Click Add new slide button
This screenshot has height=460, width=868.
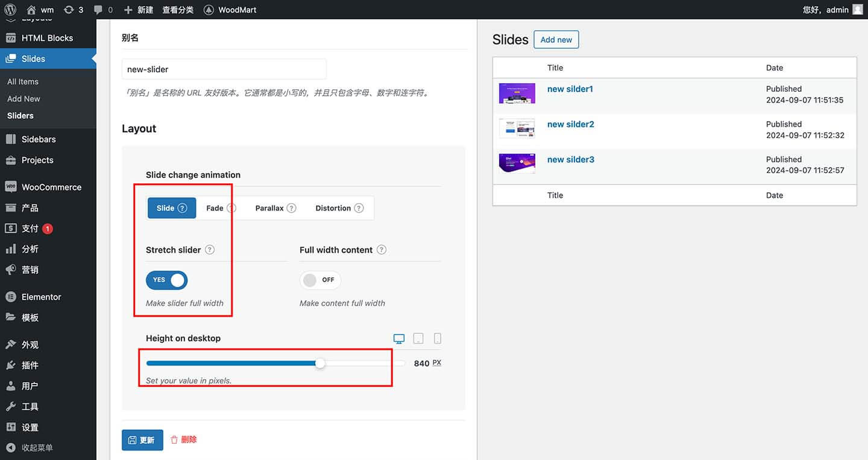click(x=556, y=40)
